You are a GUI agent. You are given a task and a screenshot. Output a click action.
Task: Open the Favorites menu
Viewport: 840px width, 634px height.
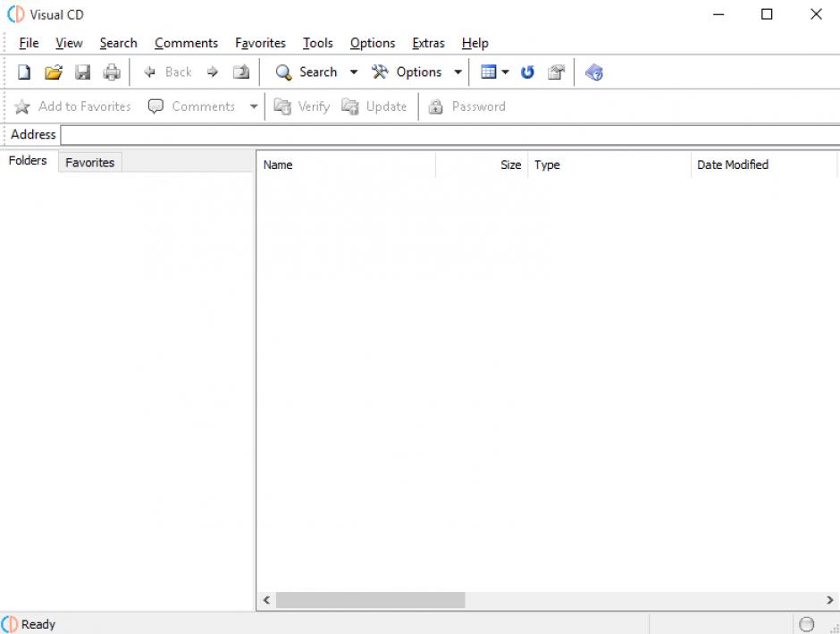click(x=260, y=43)
